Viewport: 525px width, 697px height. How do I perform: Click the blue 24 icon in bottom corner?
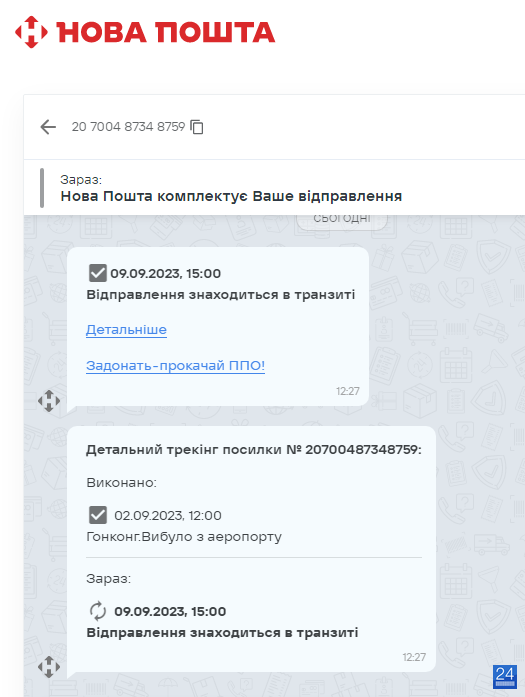pos(505,676)
